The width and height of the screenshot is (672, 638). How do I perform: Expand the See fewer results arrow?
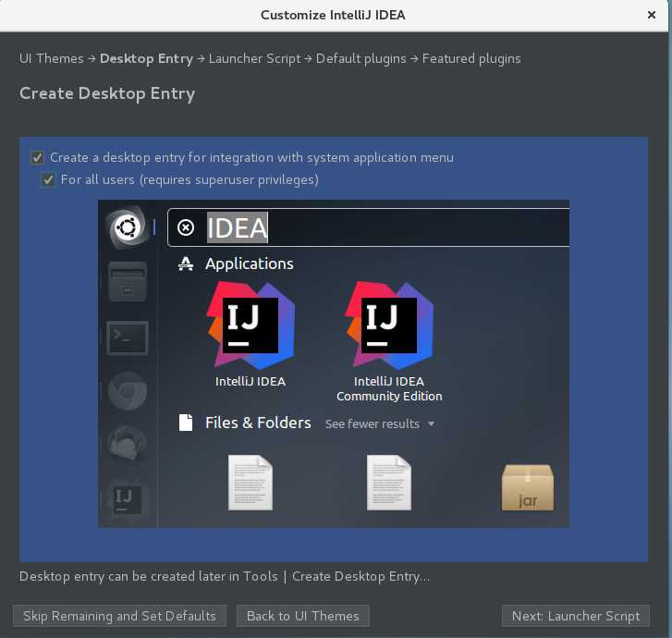pos(431,424)
